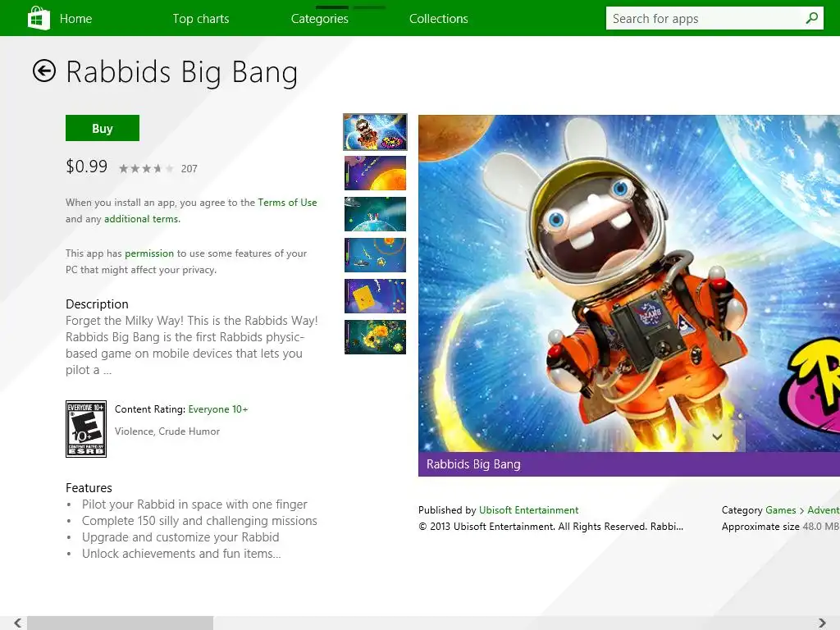
Task: Open the Home menu item
Action: [75, 19]
